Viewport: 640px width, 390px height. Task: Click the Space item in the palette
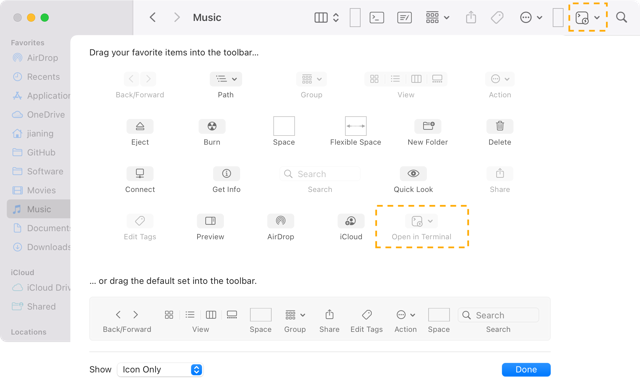(284, 126)
